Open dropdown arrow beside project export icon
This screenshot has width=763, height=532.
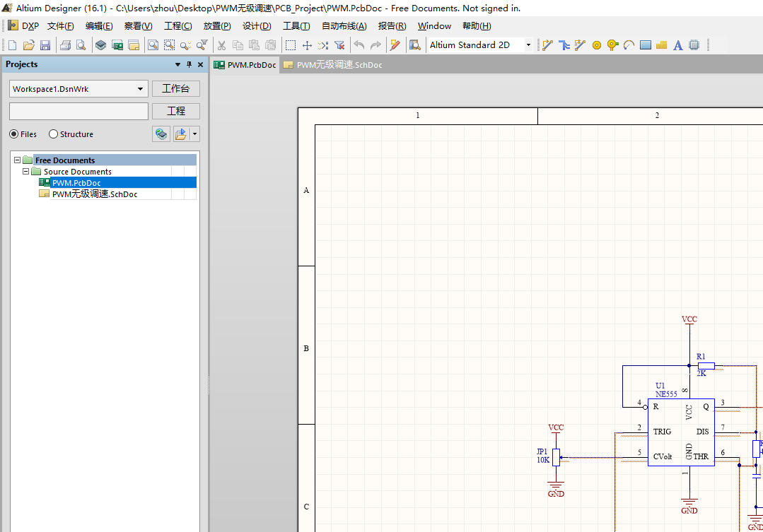pyautogui.click(x=195, y=134)
